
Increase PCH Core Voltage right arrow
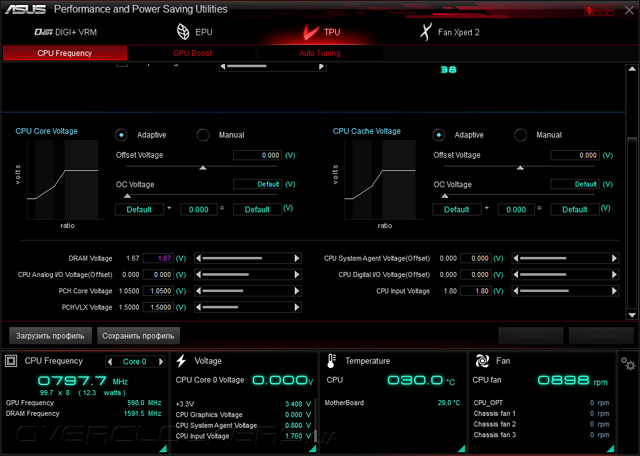[297, 291]
